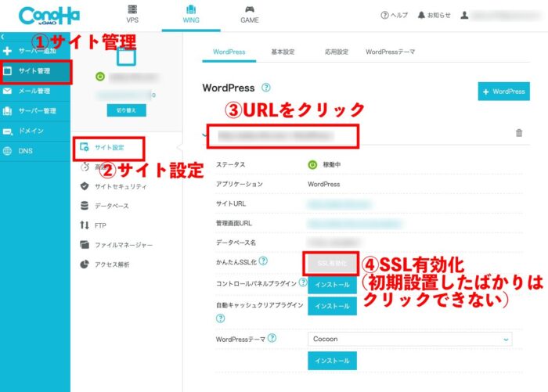Open アクセス解析 submenu item
548x392 pixels.
(105, 264)
